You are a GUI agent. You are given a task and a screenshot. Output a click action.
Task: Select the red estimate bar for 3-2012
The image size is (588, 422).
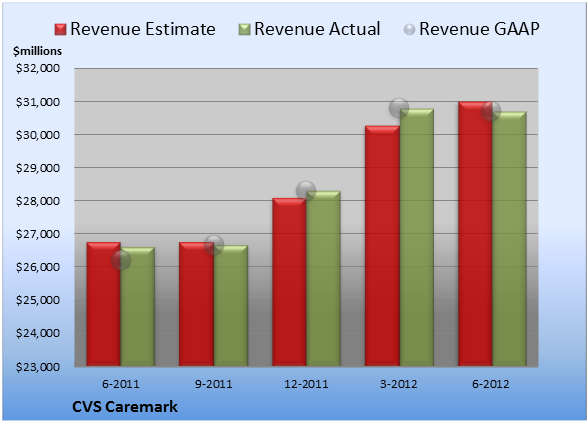[x=382, y=246]
